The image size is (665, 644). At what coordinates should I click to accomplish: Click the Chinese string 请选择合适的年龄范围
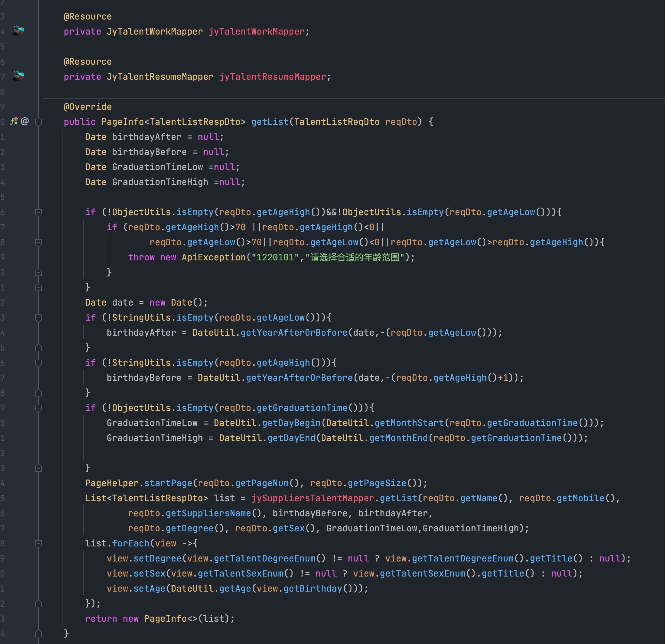(x=355, y=257)
